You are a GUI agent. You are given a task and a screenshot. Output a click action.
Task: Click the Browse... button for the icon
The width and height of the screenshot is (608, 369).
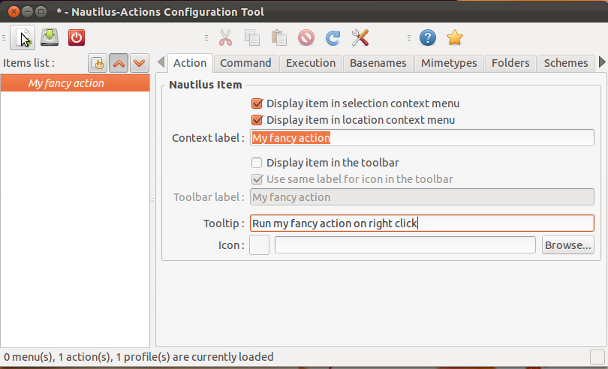coord(568,245)
